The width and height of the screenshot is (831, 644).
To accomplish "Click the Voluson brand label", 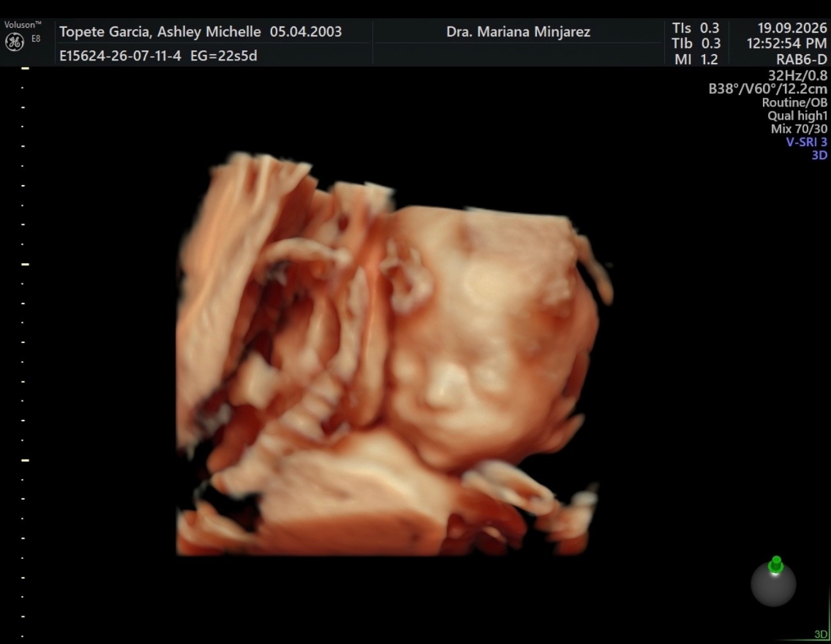I will (x=23, y=25).
